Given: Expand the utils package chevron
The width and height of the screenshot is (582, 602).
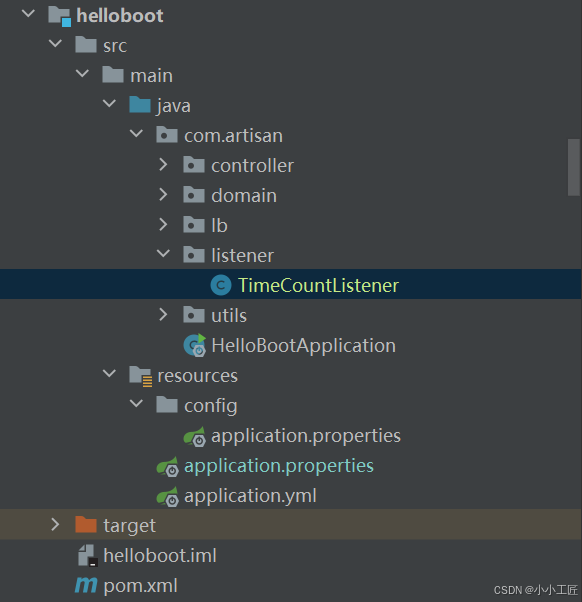Looking at the screenshot, I should point(163,314).
